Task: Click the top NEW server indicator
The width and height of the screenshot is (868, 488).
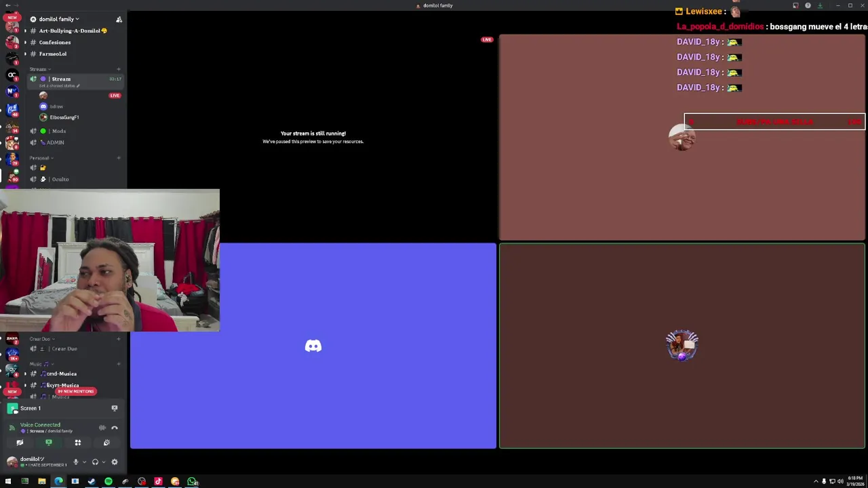Action: 12,18
